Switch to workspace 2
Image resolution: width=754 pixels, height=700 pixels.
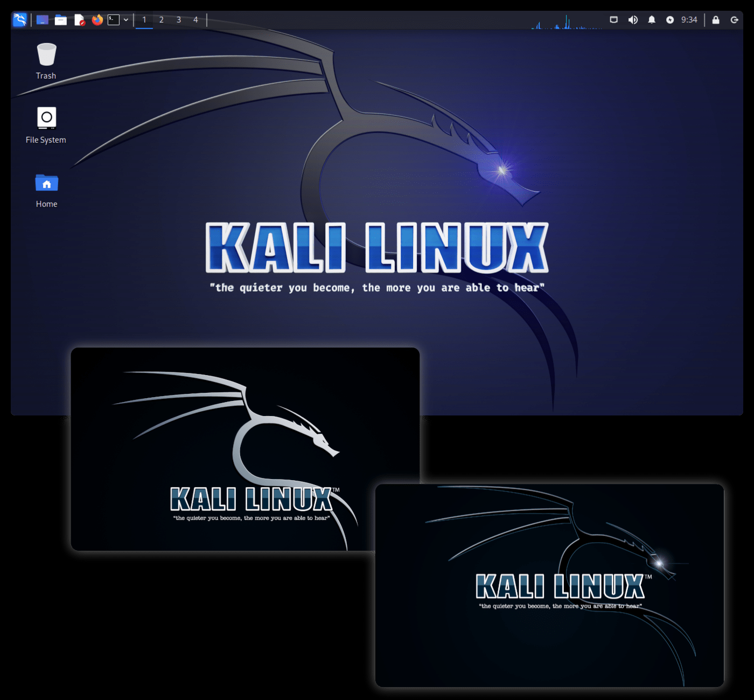pos(161,19)
